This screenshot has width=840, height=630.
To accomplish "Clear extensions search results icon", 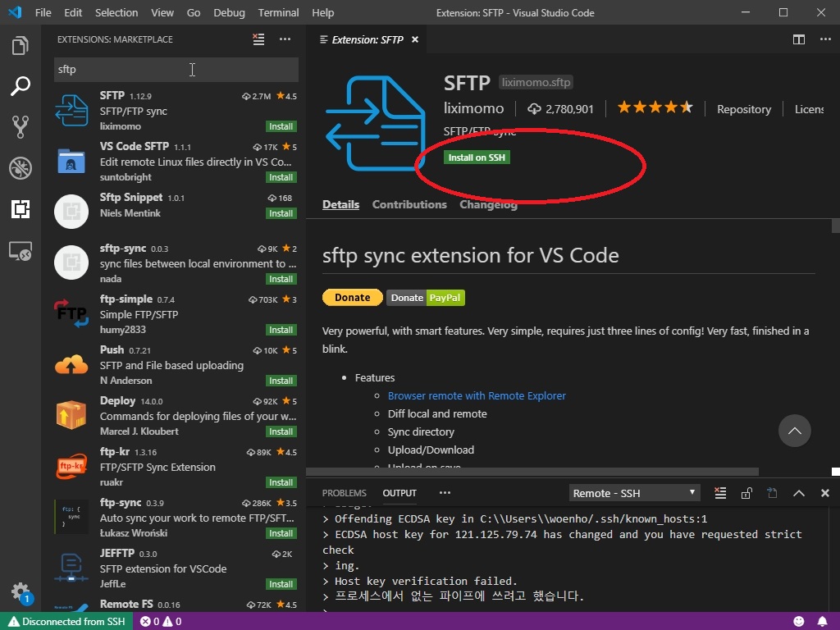I will coord(258,39).
